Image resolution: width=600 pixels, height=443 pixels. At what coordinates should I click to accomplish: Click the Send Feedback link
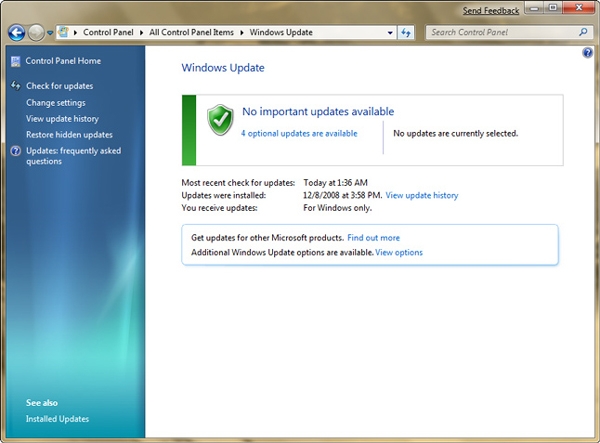click(491, 11)
